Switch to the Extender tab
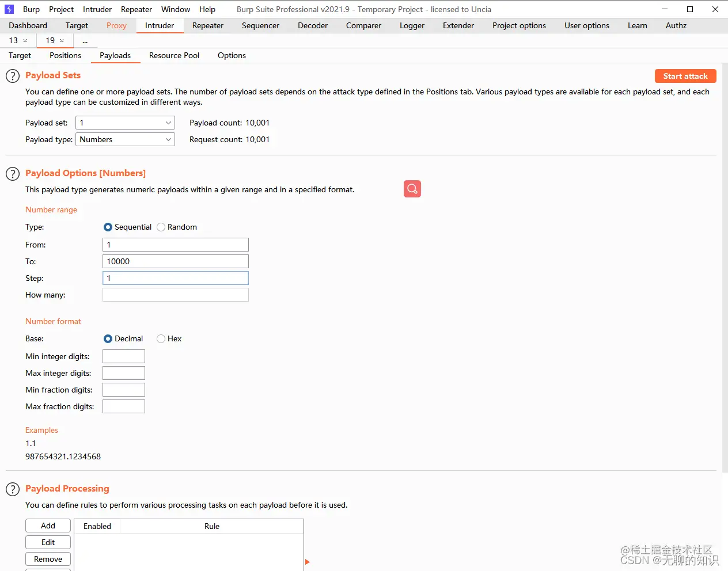This screenshot has width=728, height=571. [x=458, y=25]
